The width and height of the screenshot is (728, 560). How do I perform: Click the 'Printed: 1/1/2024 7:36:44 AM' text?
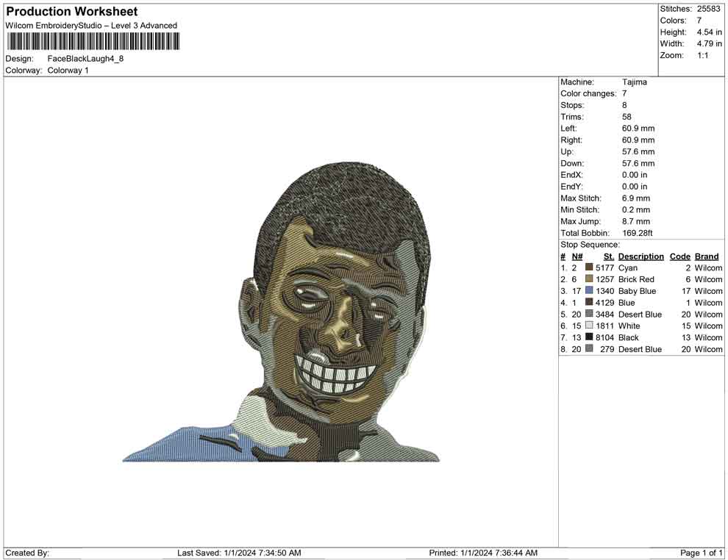[x=483, y=553]
